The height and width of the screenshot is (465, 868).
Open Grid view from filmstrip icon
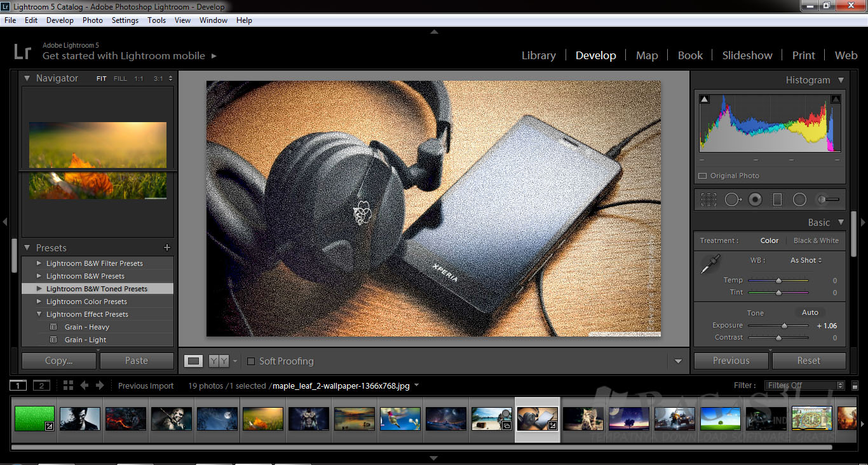click(68, 385)
